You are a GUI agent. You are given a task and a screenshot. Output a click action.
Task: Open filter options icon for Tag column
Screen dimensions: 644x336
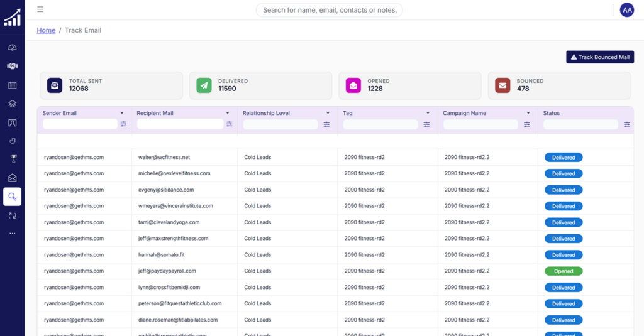pyautogui.click(x=426, y=124)
